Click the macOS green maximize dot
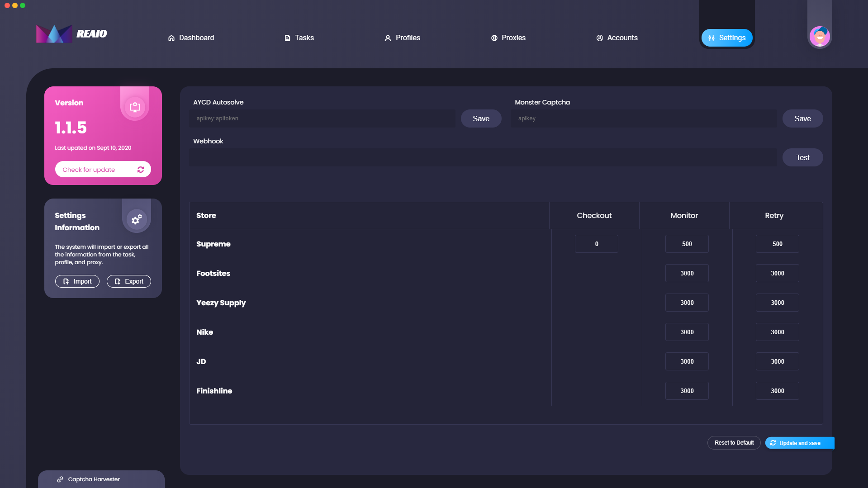The height and width of the screenshot is (488, 868). (x=23, y=5)
